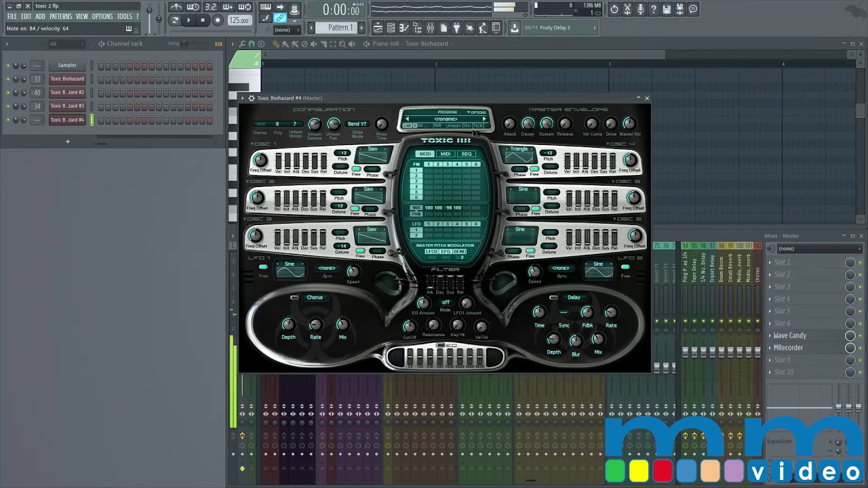Open the playlist view icon

click(378, 28)
